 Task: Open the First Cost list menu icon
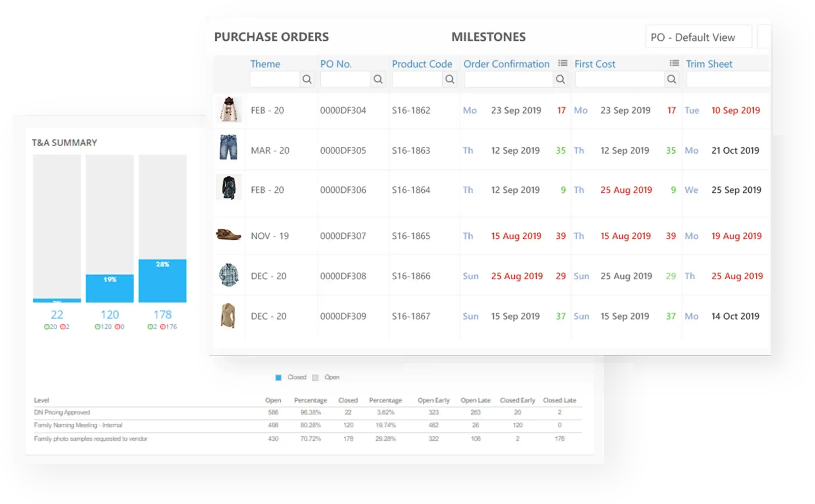(674, 63)
